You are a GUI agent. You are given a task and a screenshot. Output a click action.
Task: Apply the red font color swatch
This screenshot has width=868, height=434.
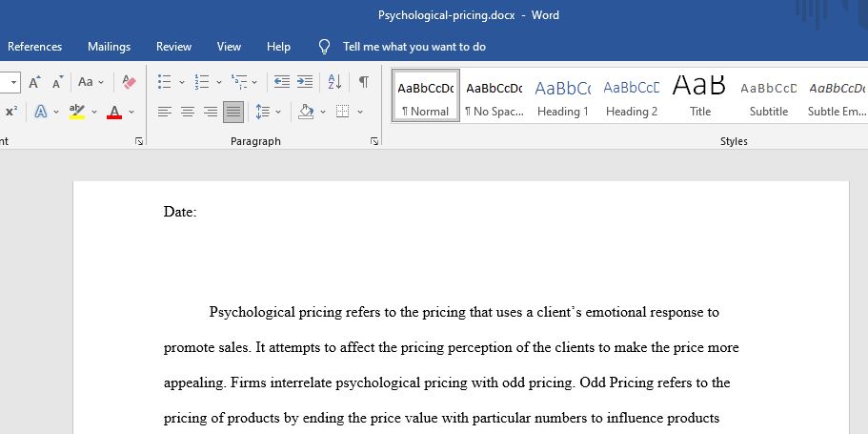click(x=114, y=112)
